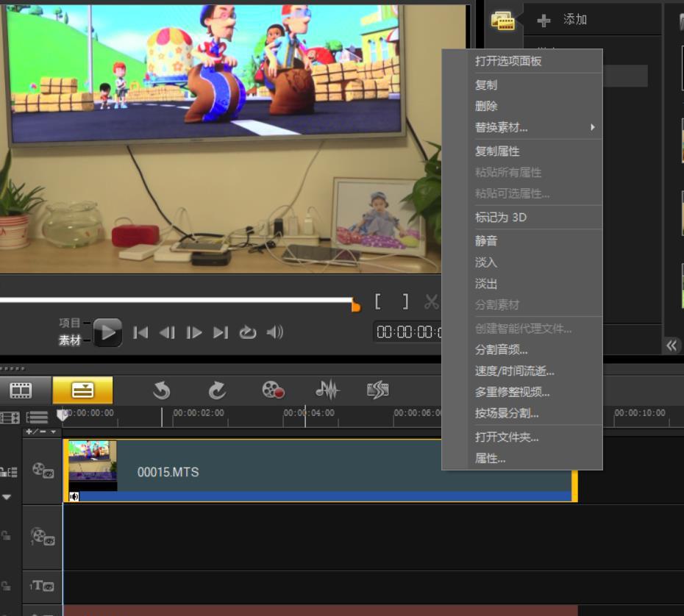Toggle ripple lock on the overlay track
The image size is (684, 616).
pos(6,535)
